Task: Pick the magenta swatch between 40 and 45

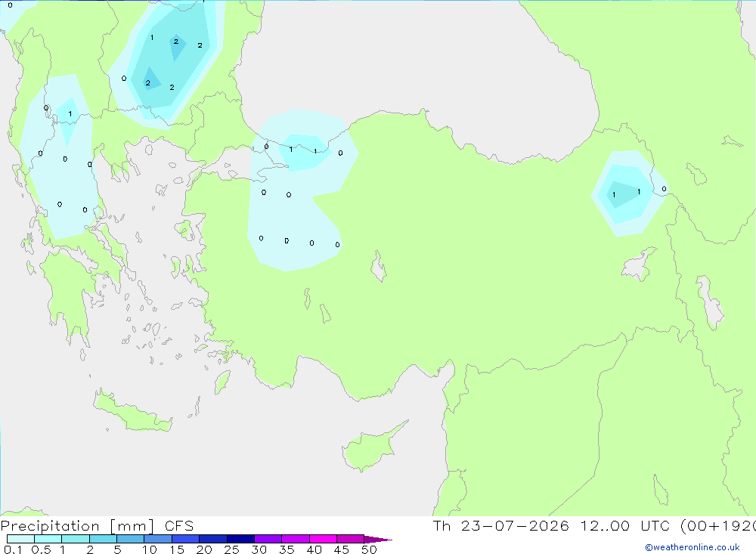Action: [323, 539]
